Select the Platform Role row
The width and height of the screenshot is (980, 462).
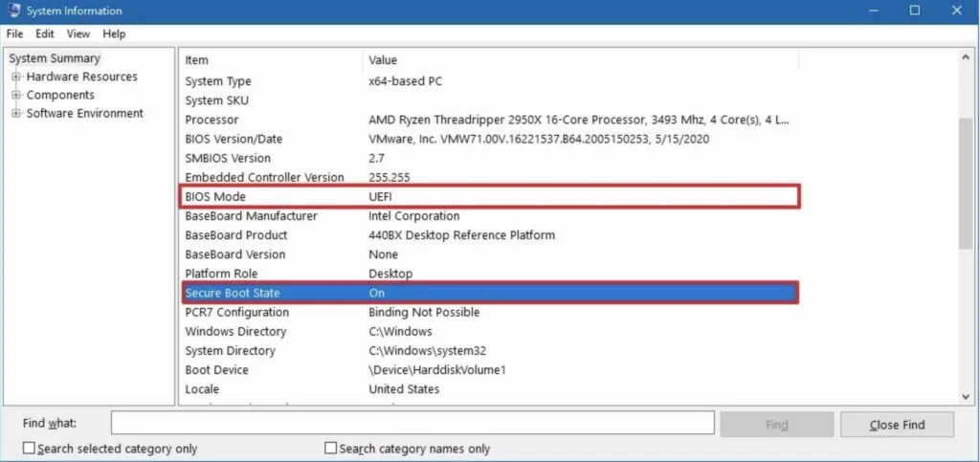tap(491, 274)
